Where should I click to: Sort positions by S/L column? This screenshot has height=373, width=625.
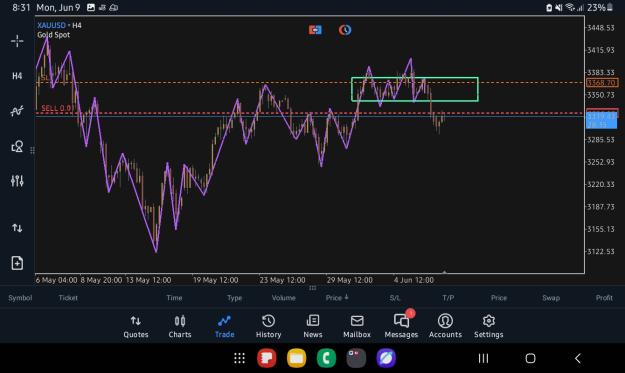[395, 298]
